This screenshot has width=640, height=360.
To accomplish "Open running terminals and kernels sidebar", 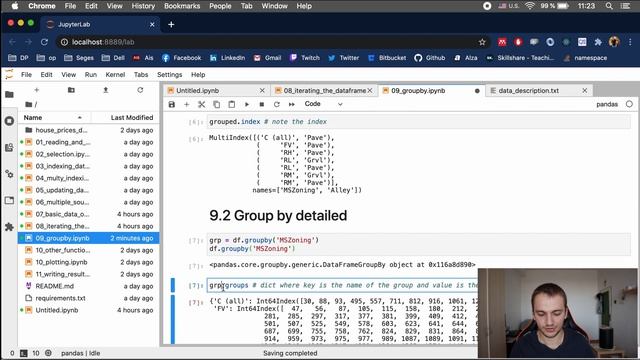I will pos(9,121).
